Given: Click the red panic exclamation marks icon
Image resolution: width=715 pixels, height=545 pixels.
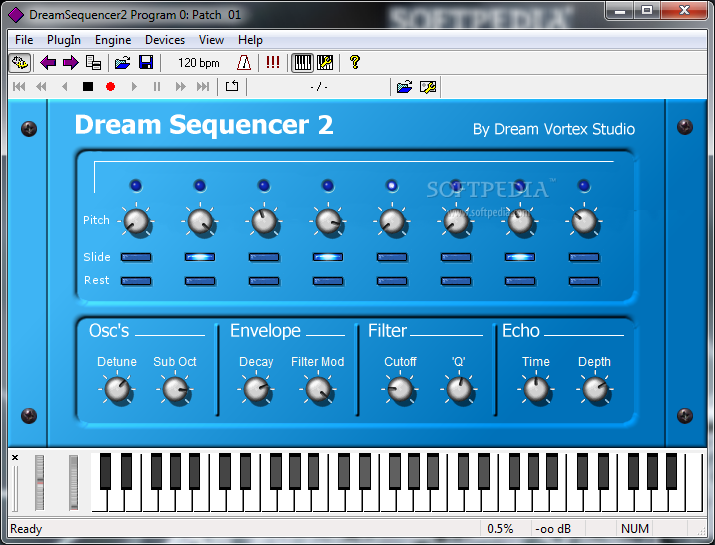Looking at the screenshot, I should 273,62.
